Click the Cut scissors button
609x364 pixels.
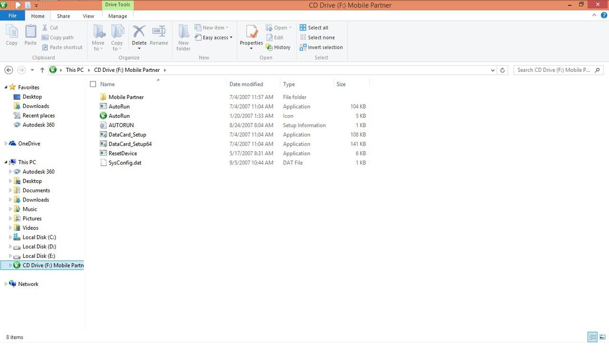(x=50, y=28)
